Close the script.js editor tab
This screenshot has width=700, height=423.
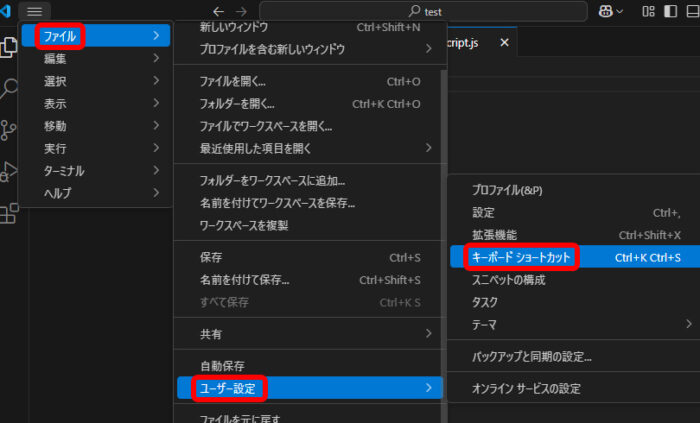[x=504, y=43]
